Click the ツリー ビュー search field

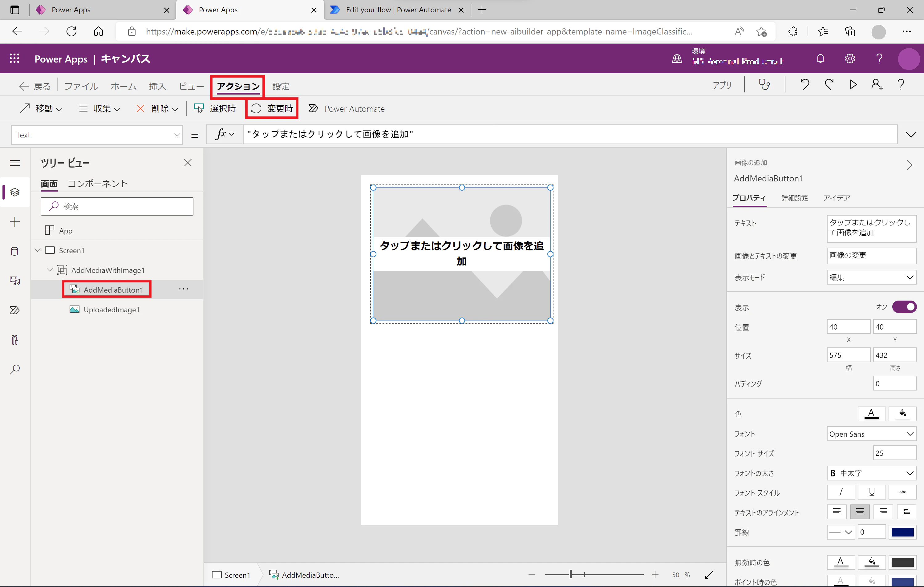coord(117,206)
